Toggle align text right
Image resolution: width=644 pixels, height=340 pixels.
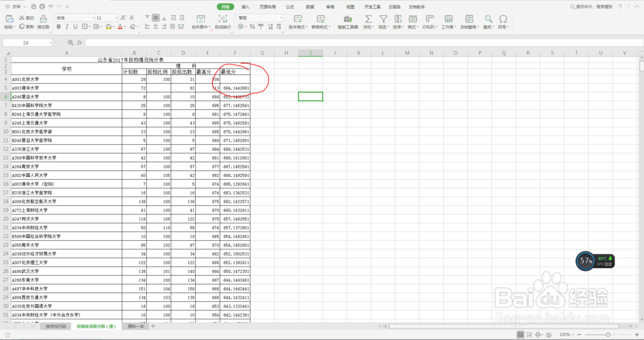pos(164,26)
